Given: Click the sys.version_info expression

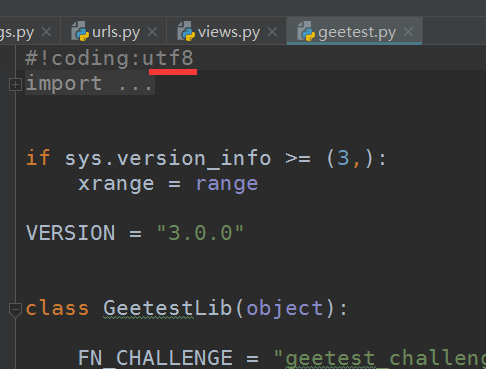Looking at the screenshot, I should click(x=168, y=158).
